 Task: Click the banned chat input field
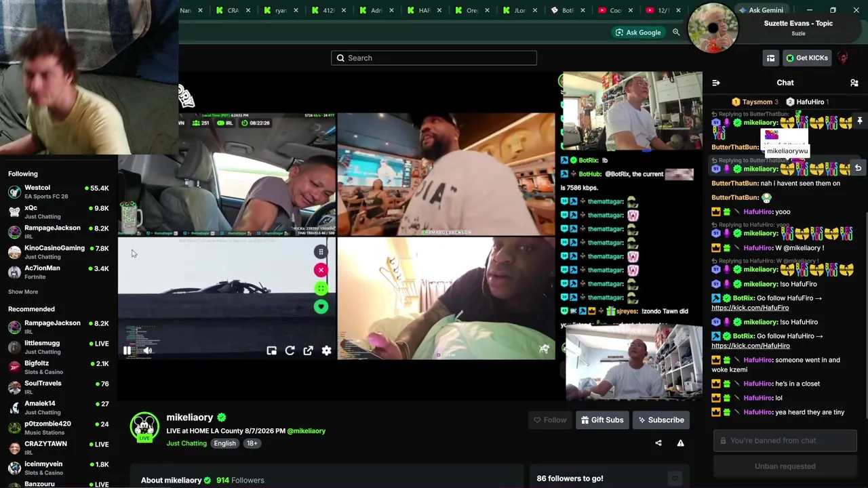(785, 441)
